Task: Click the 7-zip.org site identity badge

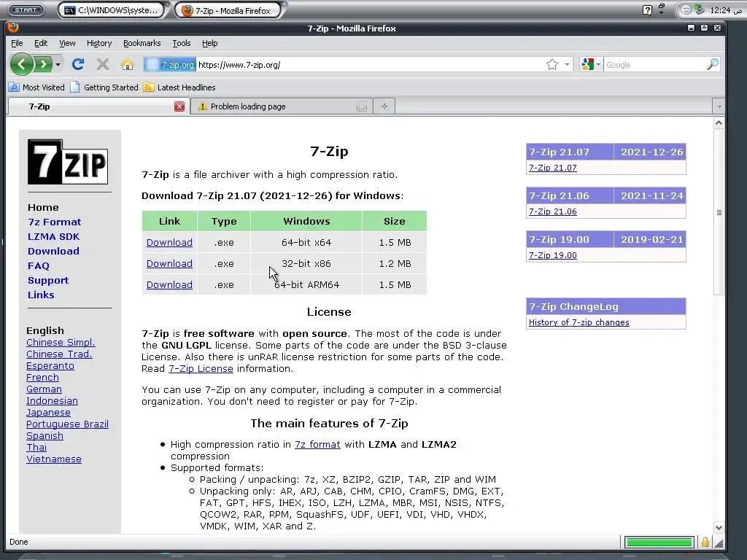Action: 170,65
